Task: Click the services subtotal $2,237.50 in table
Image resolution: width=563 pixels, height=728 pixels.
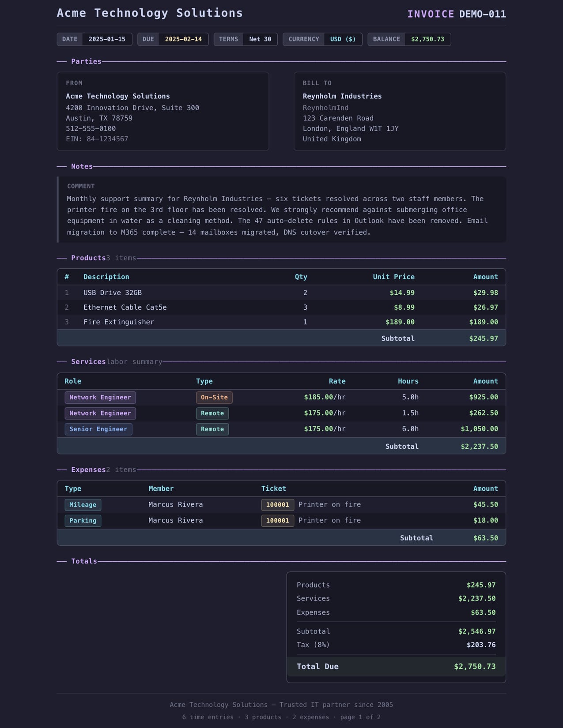Action: (479, 447)
